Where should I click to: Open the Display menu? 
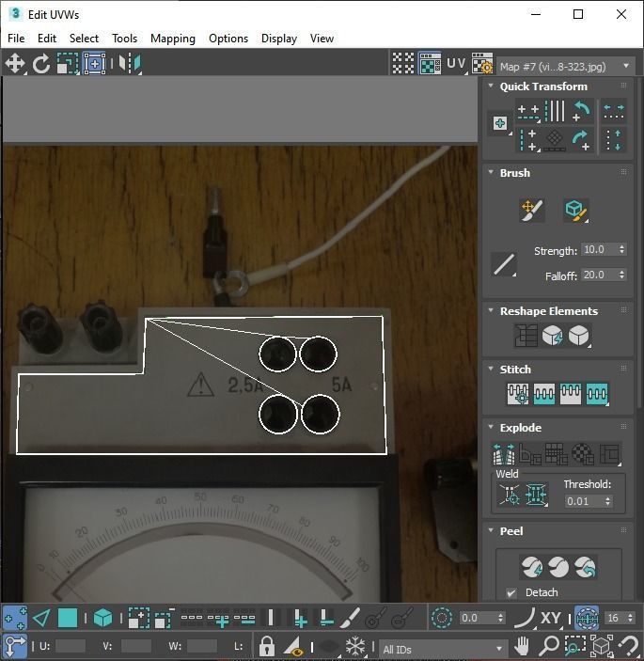[x=279, y=39]
